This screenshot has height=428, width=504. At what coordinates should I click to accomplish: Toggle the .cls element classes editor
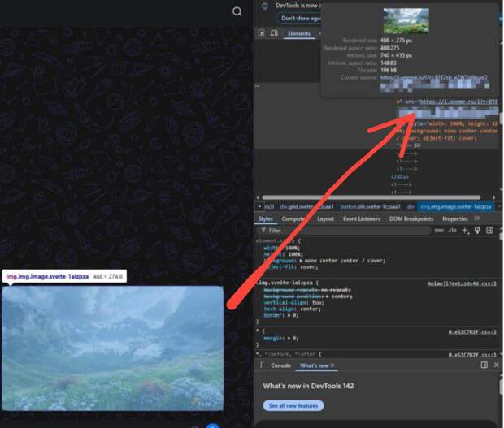point(452,231)
